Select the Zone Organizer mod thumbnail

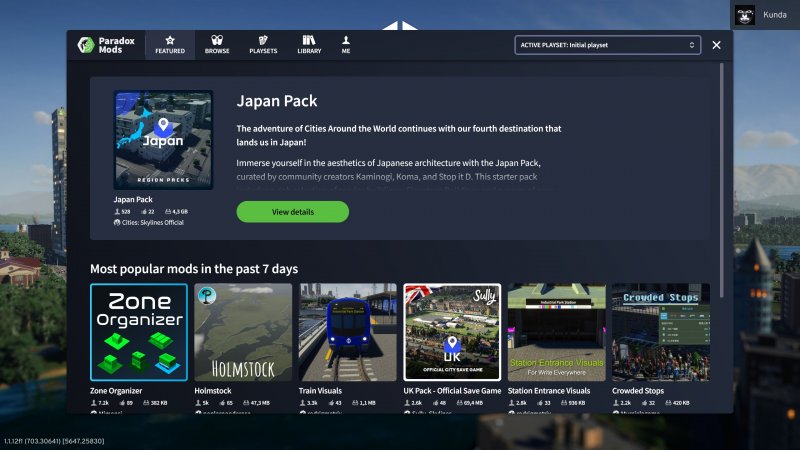(x=138, y=332)
